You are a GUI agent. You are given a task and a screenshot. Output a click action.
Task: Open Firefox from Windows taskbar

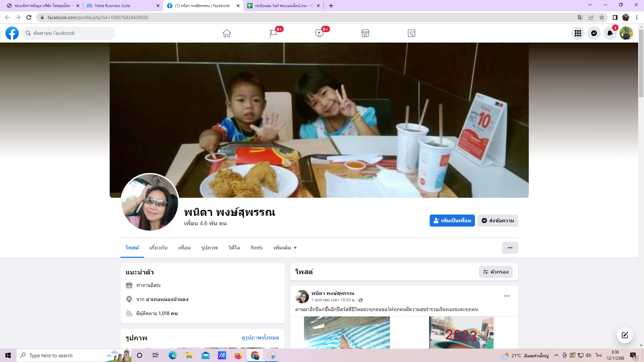tap(238, 355)
